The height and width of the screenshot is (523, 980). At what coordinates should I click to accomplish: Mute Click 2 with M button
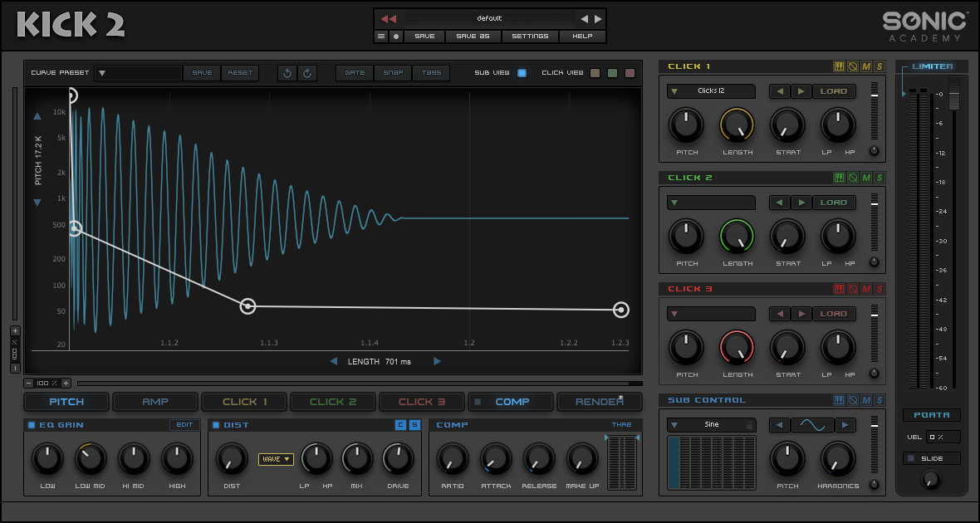pyautogui.click(x=866, y=178)
